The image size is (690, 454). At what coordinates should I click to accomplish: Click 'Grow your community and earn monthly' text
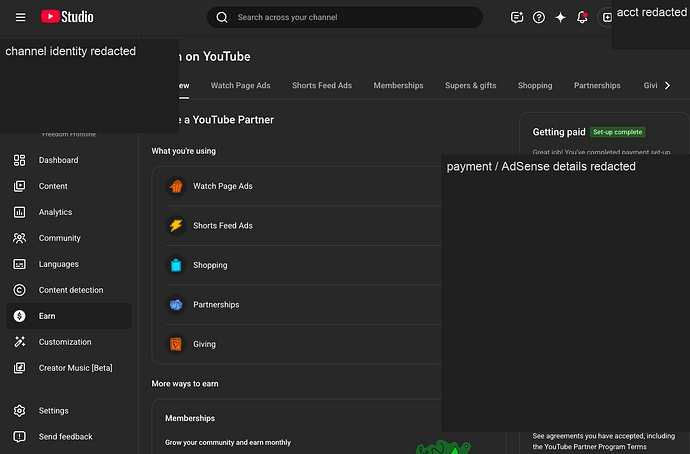pos(228,443)
